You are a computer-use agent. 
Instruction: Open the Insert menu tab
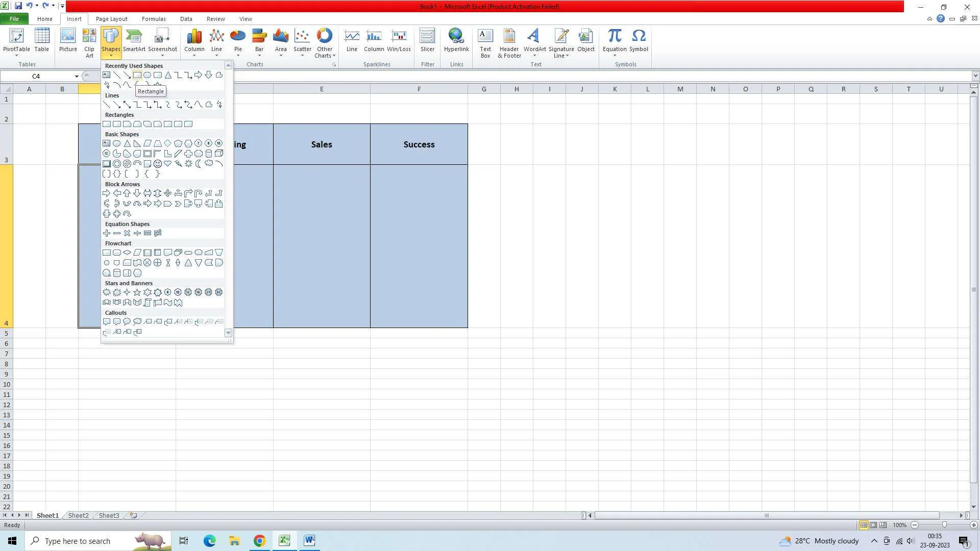[73, 19]
